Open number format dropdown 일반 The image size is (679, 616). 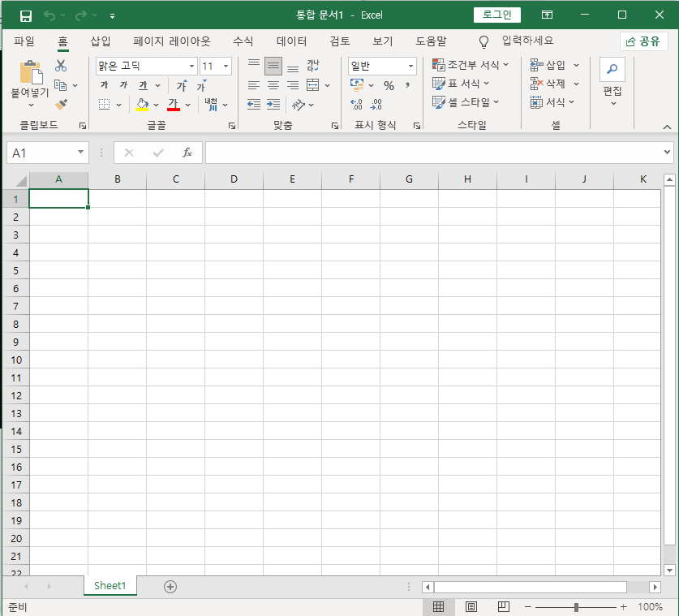(x=410, y=66)
